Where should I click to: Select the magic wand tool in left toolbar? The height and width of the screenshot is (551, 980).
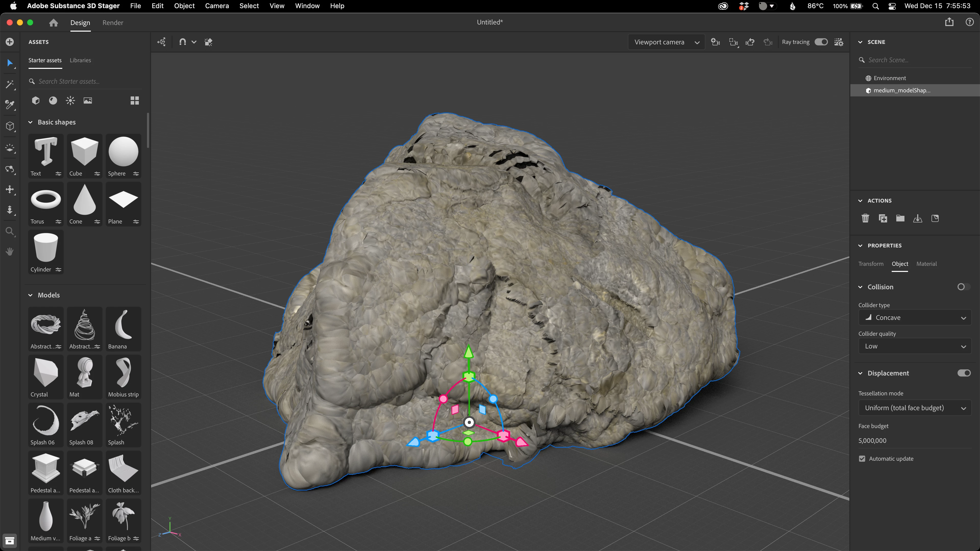pyautogui.click(x=10, y=84)
